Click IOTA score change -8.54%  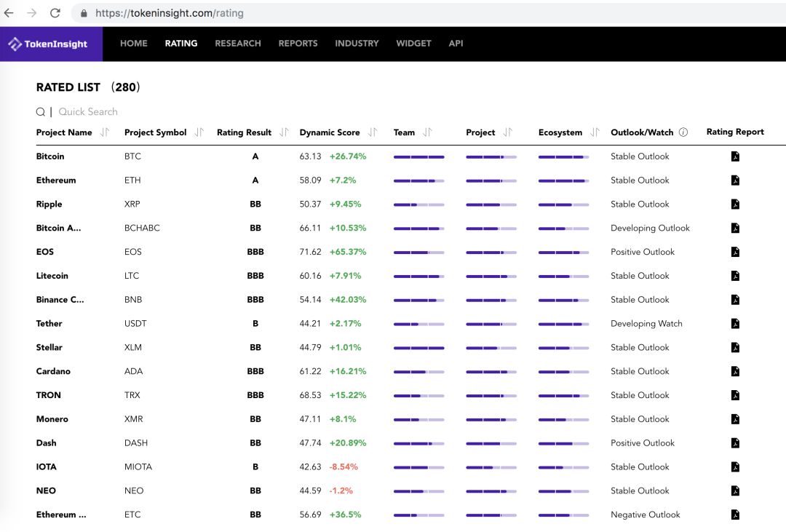click(344, 467)
